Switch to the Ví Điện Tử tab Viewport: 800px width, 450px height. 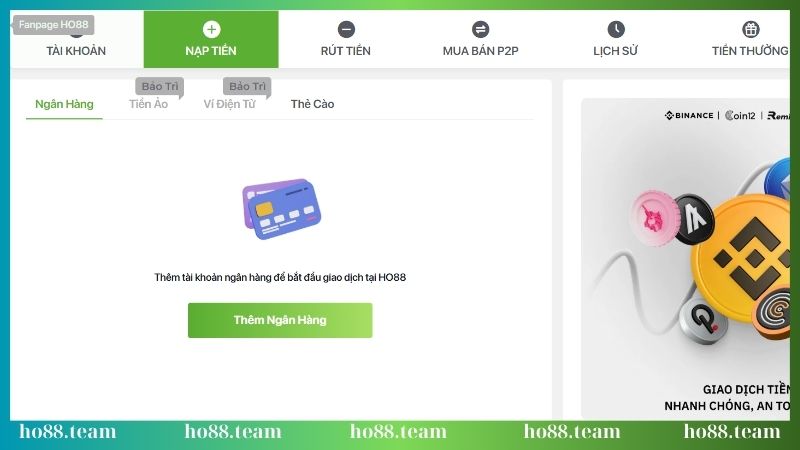point(230,104)
